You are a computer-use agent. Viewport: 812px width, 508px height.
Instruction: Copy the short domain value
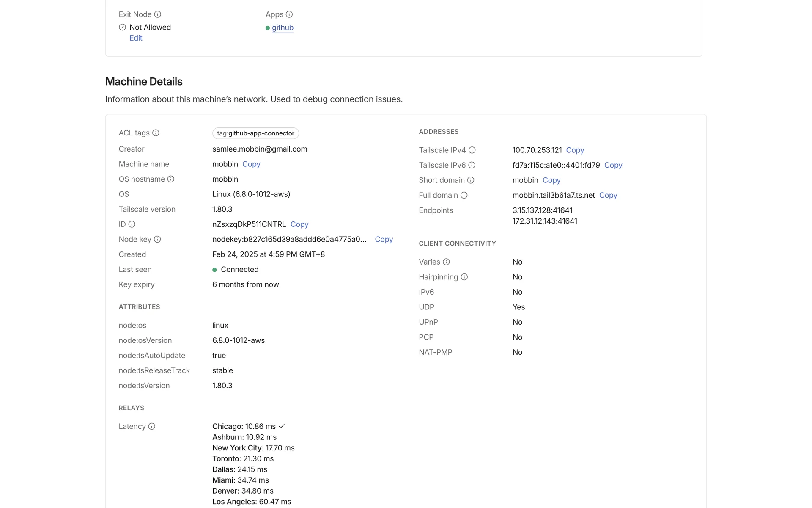point(551,180)
